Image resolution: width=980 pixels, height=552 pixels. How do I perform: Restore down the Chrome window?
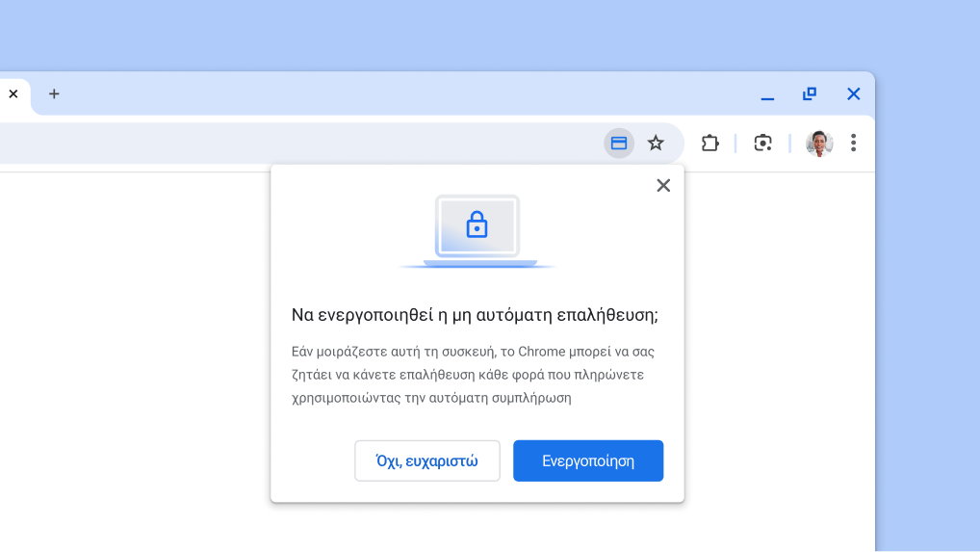810,94
